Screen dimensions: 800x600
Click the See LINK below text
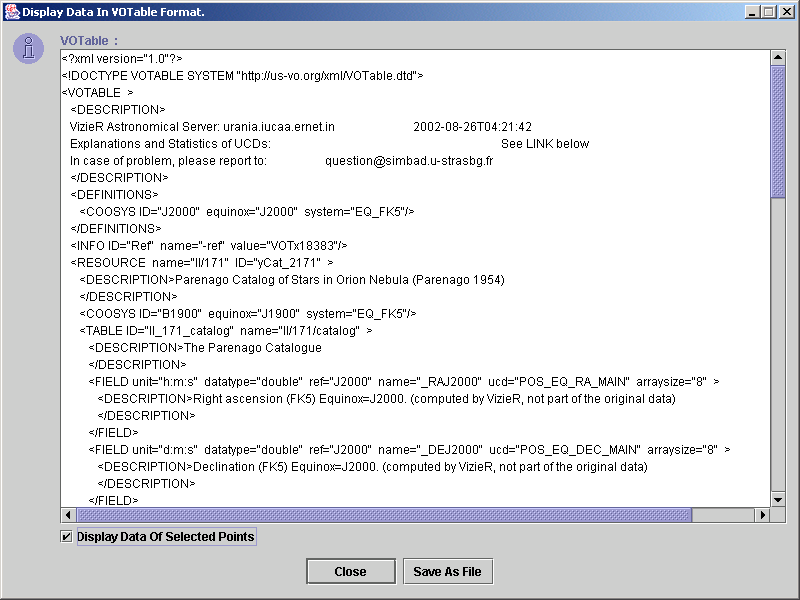[545, 144]
